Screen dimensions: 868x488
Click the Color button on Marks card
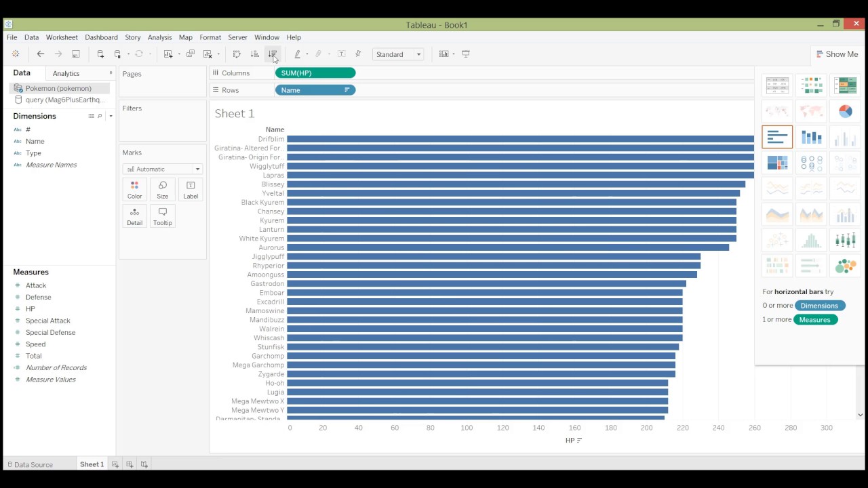click(134, 190)
